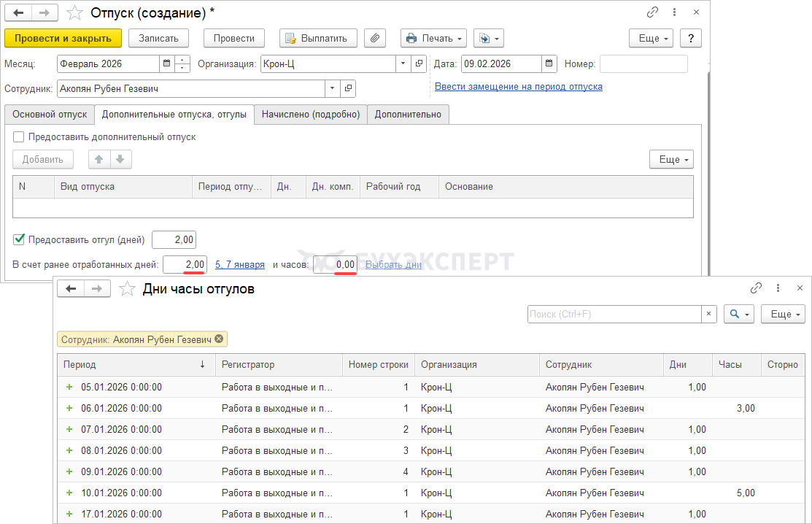Move vacation row up arrow
The image size is (812, 524).
(x=99, y=159)
